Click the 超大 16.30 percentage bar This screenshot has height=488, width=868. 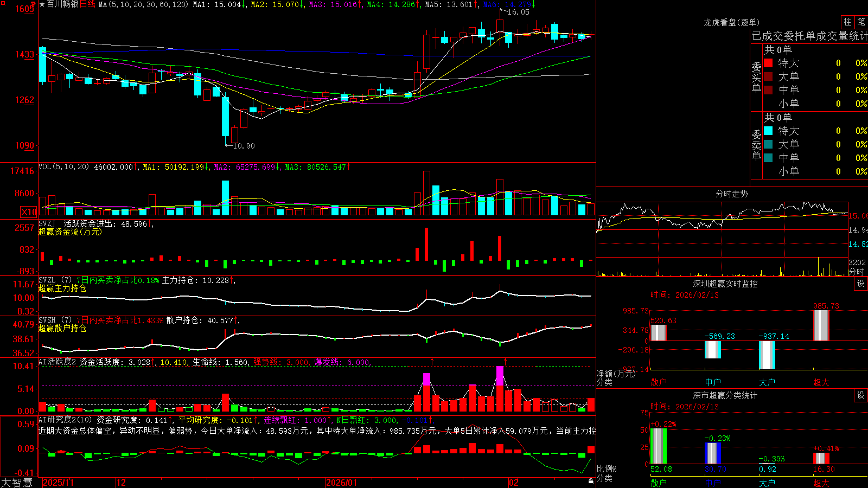point(821,458)
